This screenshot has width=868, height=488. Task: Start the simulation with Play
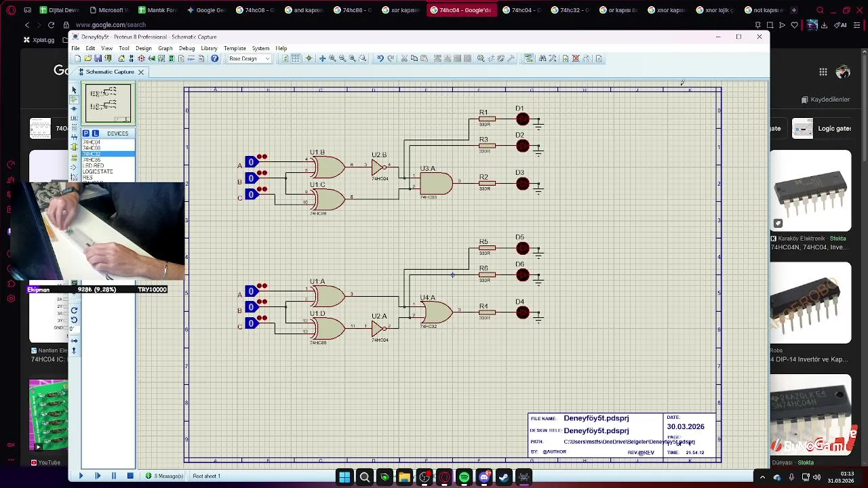(x=81, y=476)
